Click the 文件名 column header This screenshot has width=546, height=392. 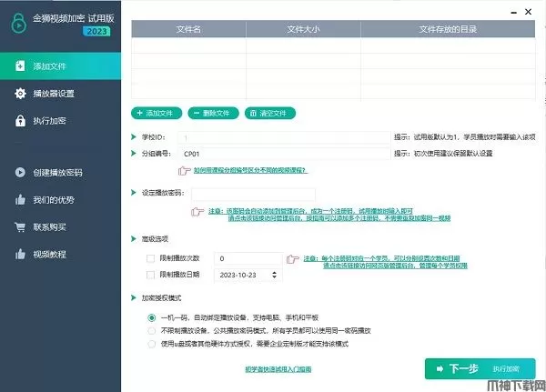click(188, 29)
